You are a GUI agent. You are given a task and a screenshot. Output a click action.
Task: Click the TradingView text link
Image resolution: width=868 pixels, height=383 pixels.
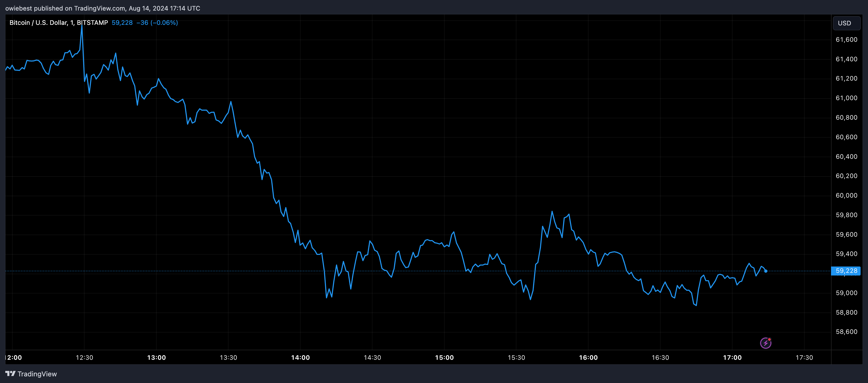[37, 374]
